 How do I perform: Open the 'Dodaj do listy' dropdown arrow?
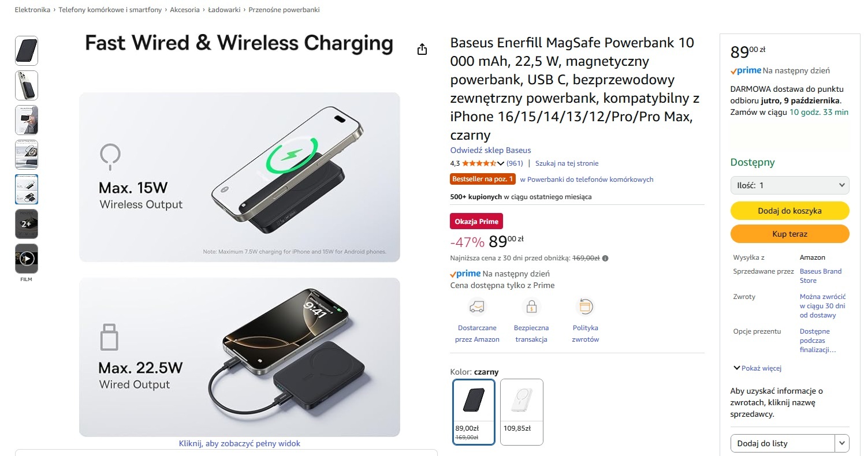(x=842, y=443)
